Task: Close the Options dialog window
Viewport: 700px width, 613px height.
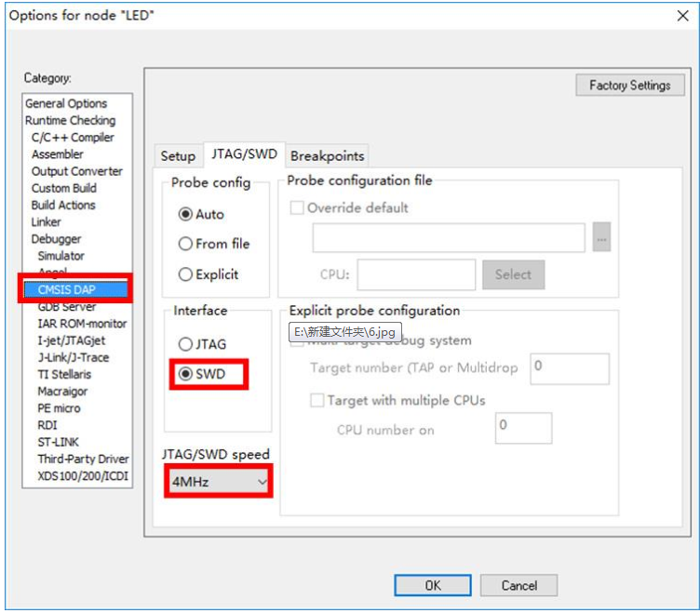Action: (681, 15)
